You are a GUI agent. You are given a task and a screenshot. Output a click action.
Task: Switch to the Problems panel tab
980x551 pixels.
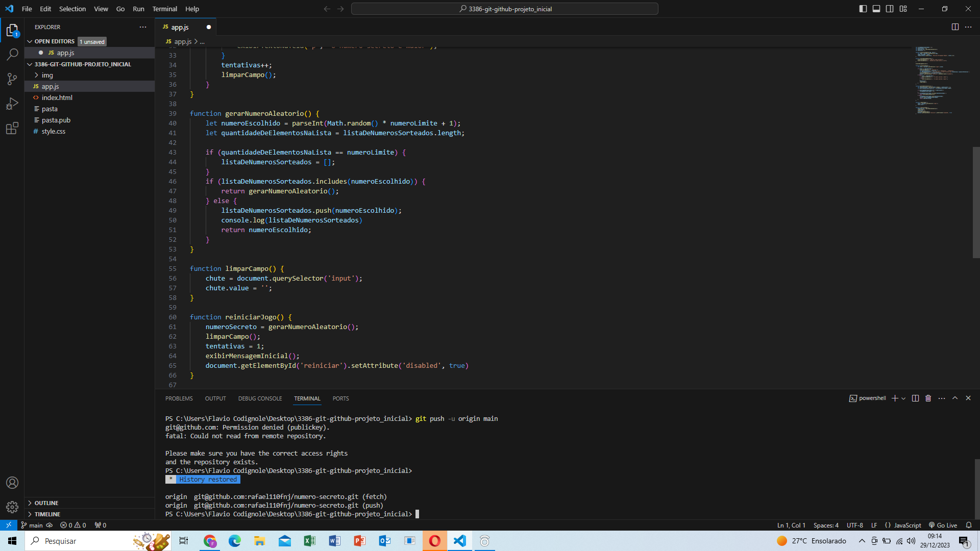[x=179, y=398]
